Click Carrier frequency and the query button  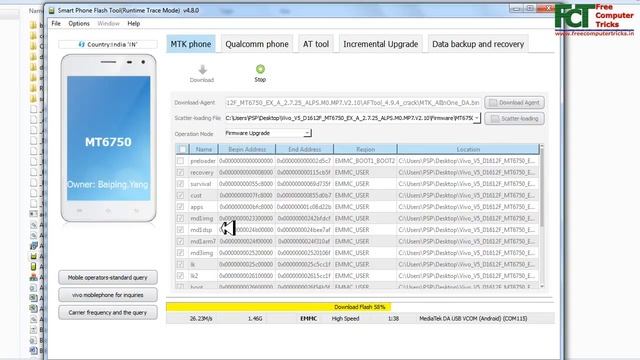[108, 312]
